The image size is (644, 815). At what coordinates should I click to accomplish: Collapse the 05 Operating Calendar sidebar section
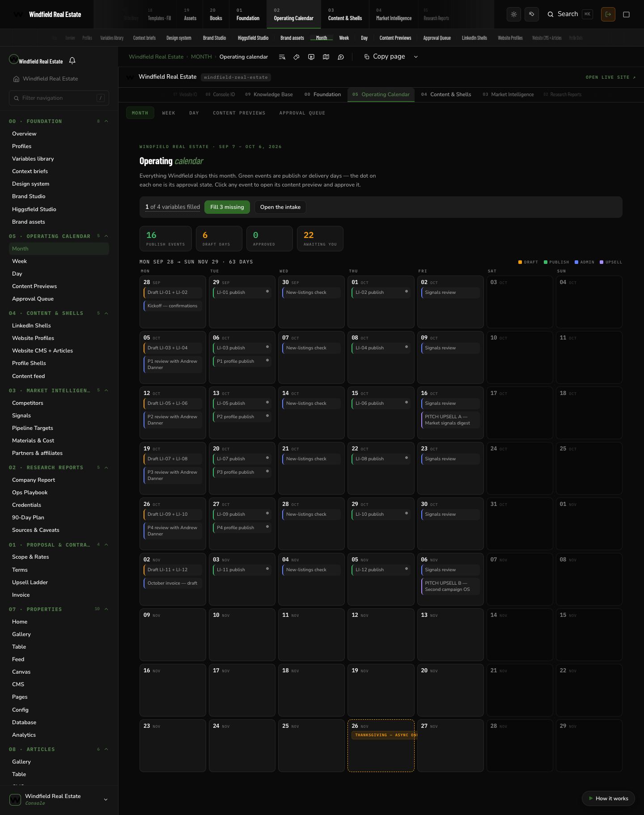(x=106, y=236)
